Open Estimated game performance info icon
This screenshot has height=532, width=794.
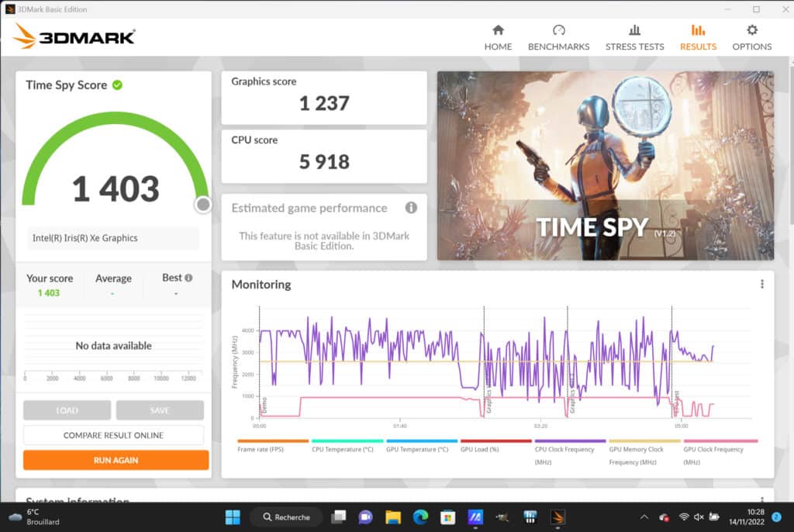(x=411, y=208)
